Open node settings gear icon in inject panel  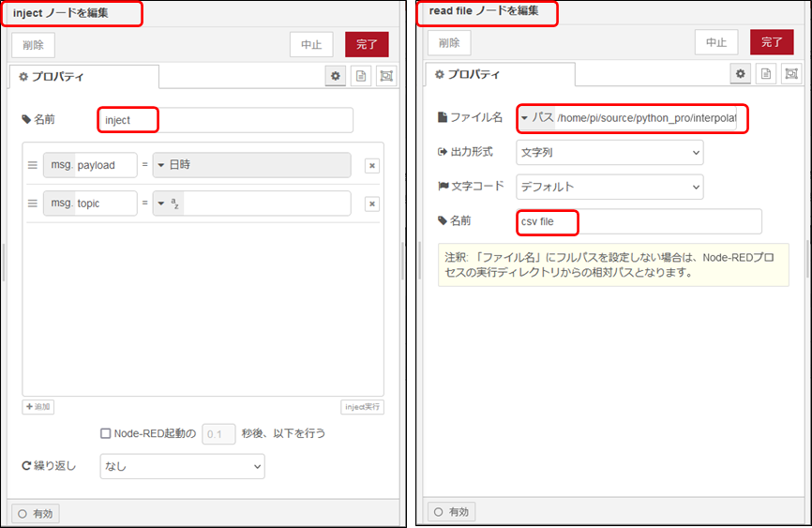coord(336,76)
